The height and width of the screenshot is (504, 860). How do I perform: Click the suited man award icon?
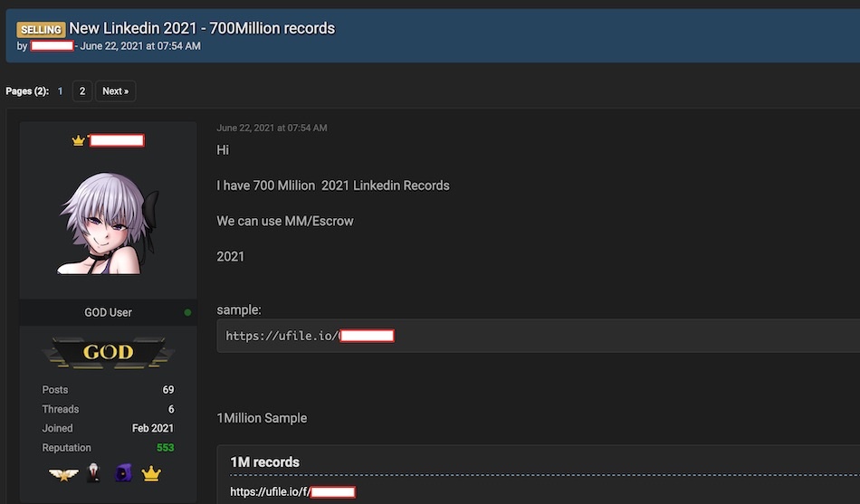(92, 473)
